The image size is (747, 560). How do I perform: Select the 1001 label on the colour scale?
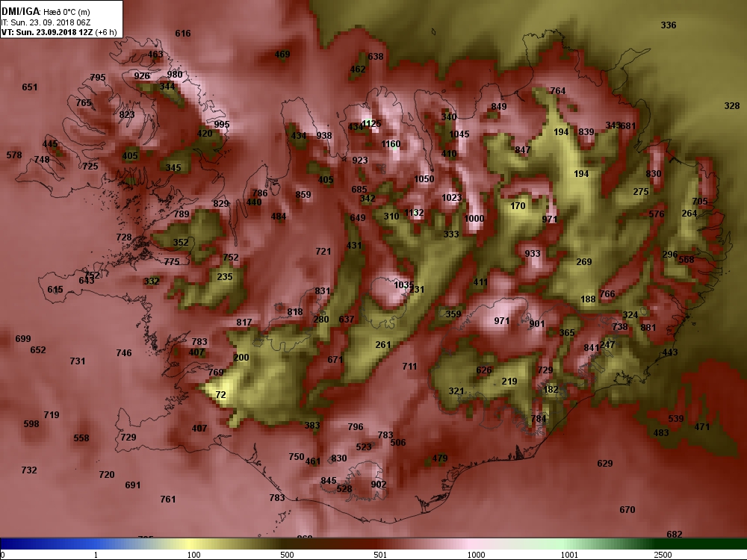click(x=569, y=555)
